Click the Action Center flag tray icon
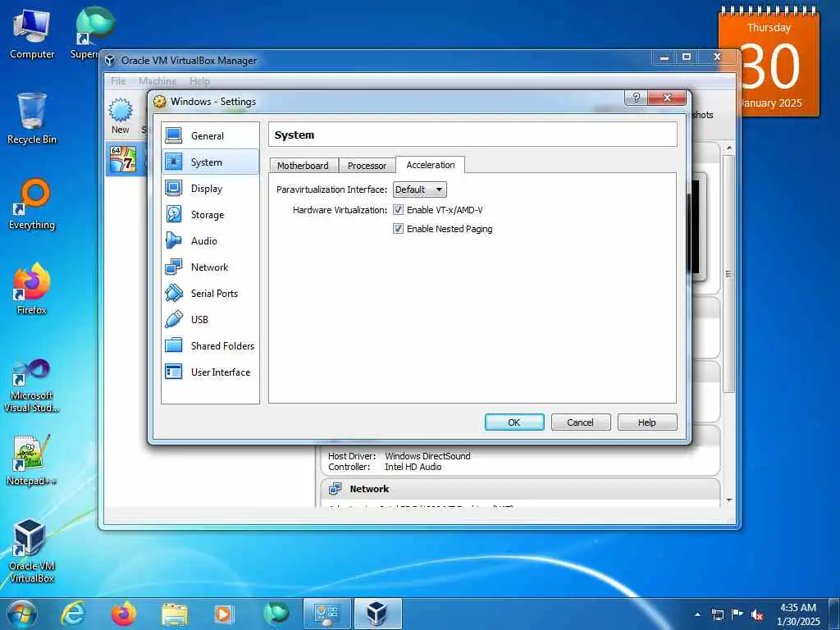This screenshot has width=840, height=630. (x=737, y=614)
